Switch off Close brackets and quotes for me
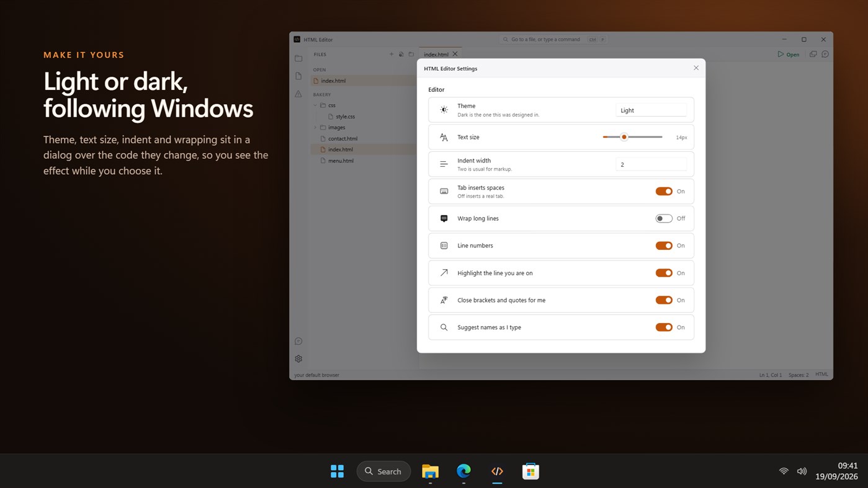 664,300
